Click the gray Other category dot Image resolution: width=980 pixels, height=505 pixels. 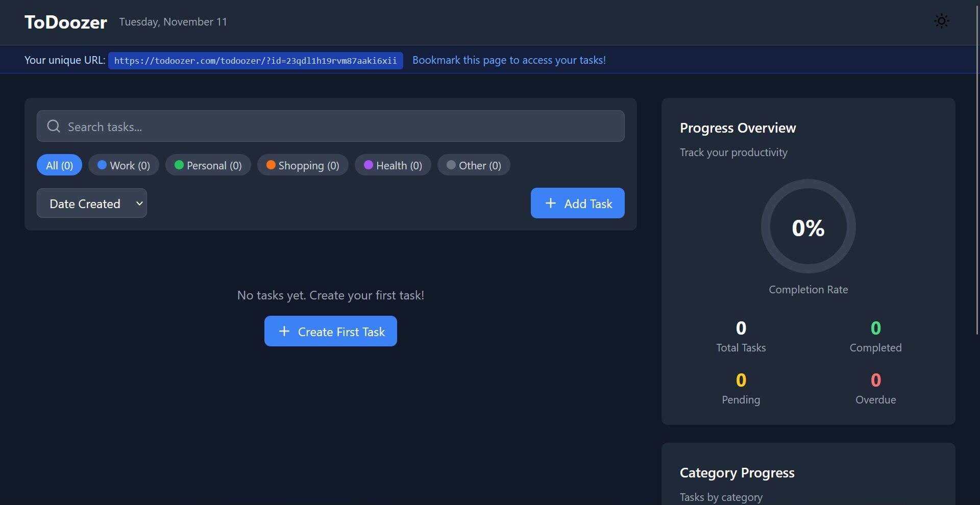(x=451, y=165)
